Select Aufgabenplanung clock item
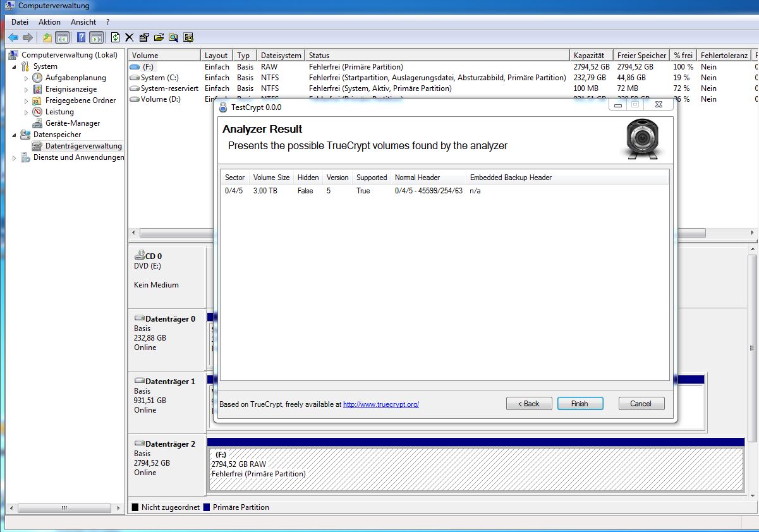759x532 pixels. (76, 78)
